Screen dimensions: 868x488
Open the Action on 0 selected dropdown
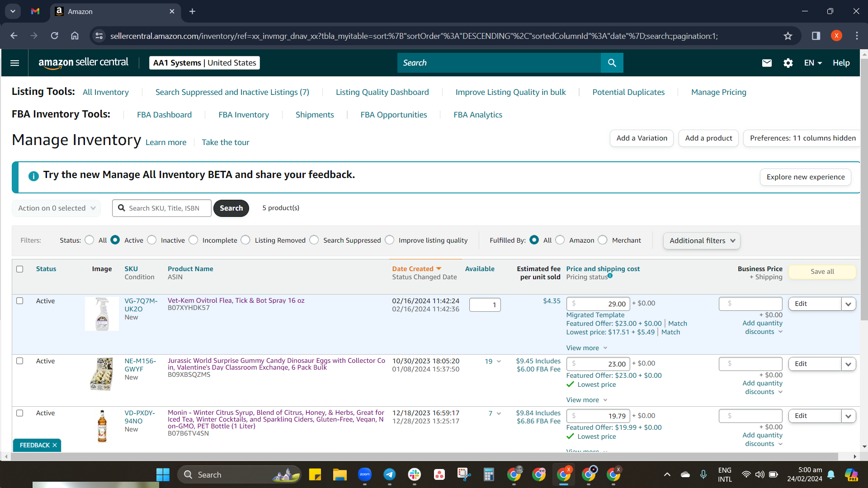(x=57, y=208)
